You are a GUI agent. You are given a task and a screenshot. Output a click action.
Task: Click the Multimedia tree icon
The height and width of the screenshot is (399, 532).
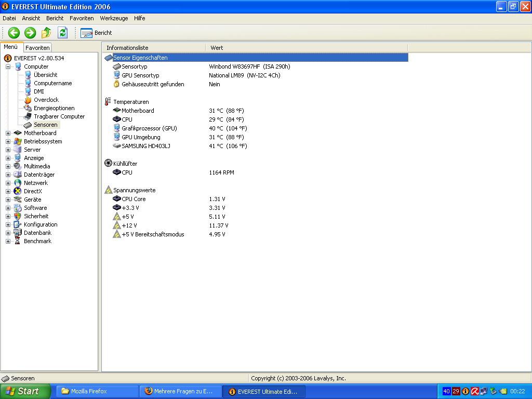point(18,166)
